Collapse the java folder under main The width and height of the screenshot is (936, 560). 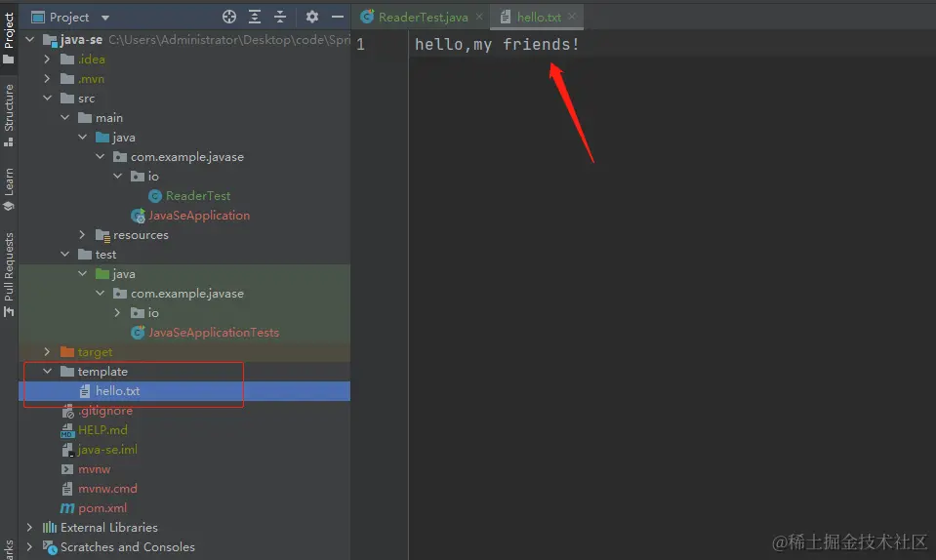click(x=82, y=138)
